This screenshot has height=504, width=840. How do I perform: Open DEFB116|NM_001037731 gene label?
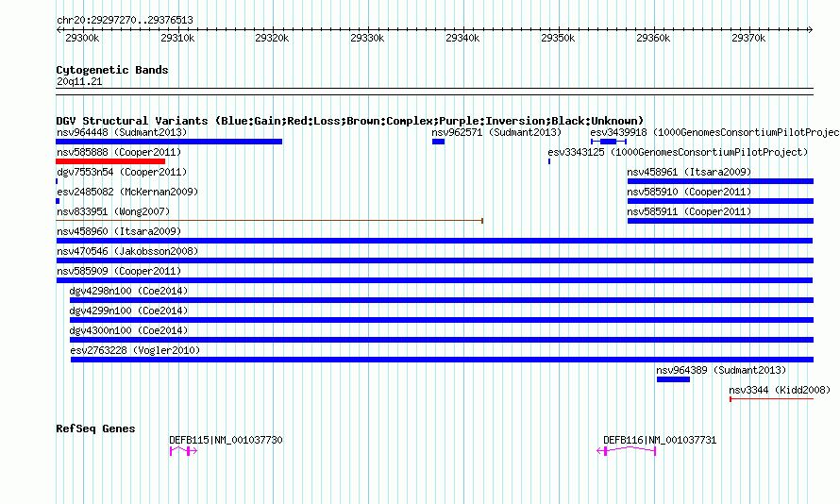[x=660, y=440]
